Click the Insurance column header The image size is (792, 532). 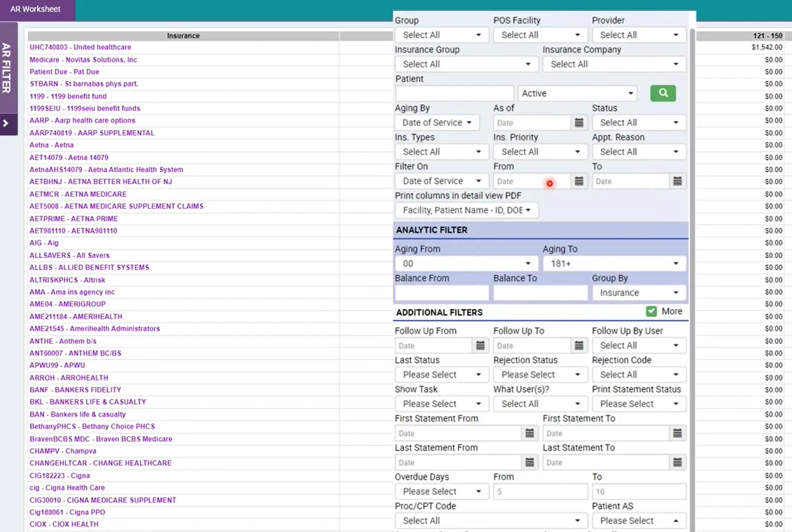(x=183, y=35)
